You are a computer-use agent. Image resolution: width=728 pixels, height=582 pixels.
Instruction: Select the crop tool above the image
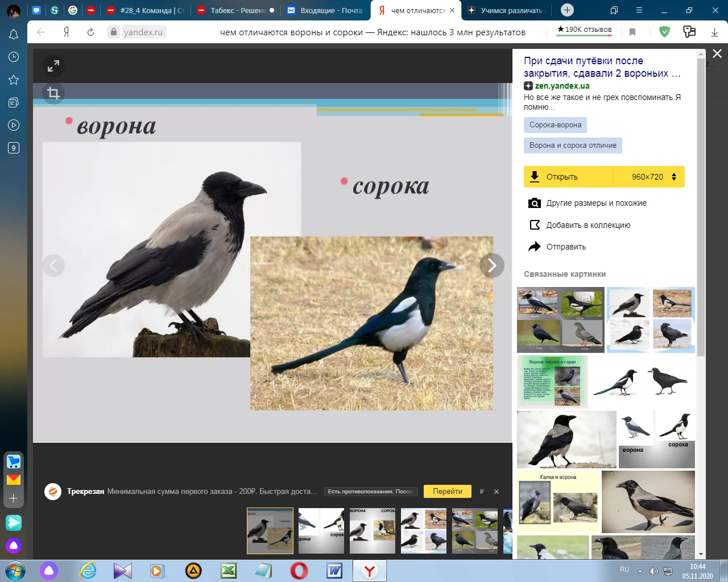coord(53,93)
